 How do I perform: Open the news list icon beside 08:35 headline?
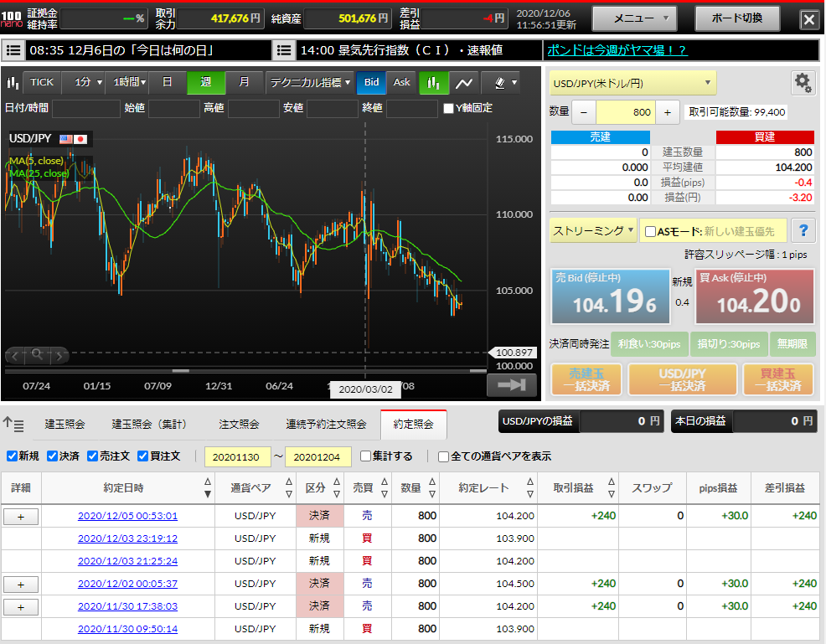point(13,50)
